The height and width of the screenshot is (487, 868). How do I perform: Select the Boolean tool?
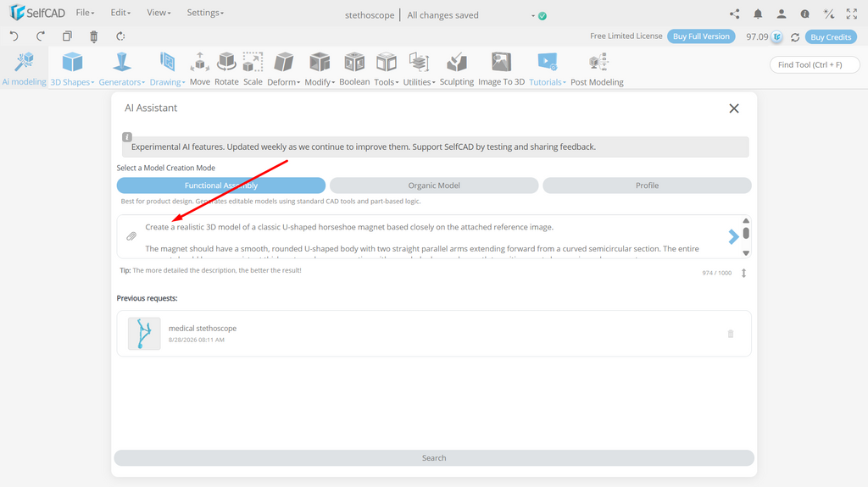354,69
